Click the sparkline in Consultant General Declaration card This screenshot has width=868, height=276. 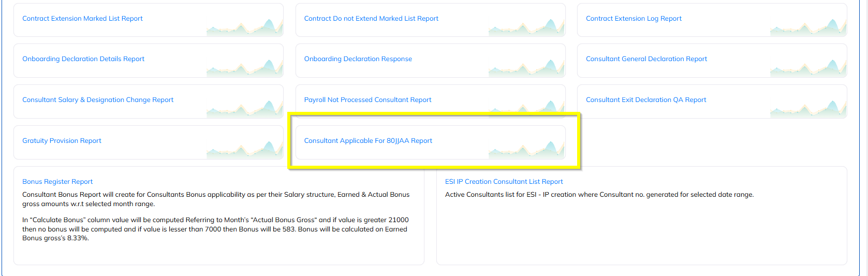coord(808,67)
